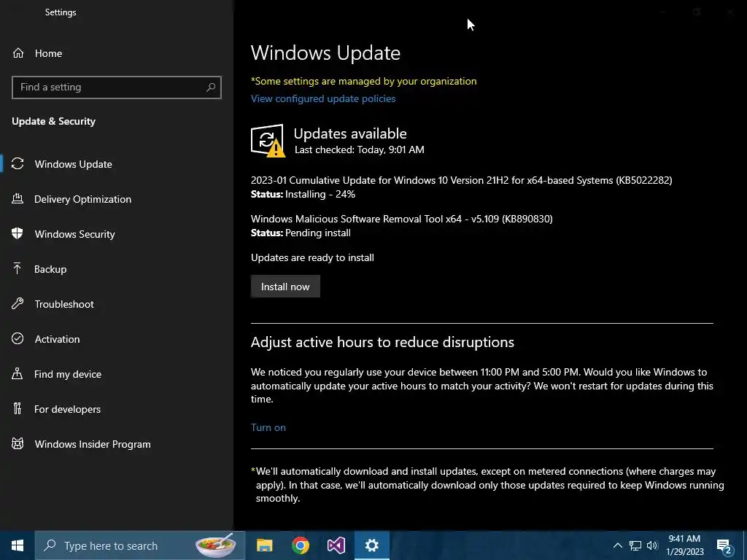Click the Windows Insider cat icon
Viewport: 747px width, 560px height.
[18, 444]
